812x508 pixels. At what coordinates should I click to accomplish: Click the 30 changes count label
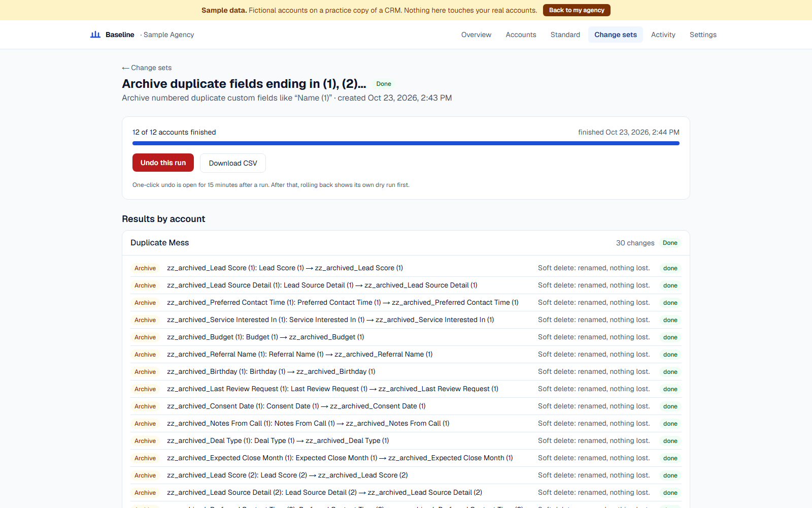point(635,243)
